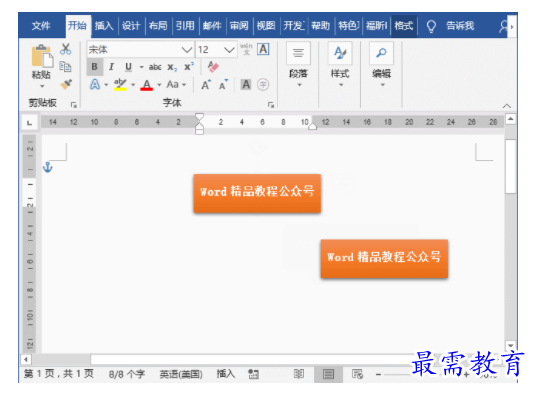Click the lower orange text box
Screen dimensions: 533x395
(384, 259)
